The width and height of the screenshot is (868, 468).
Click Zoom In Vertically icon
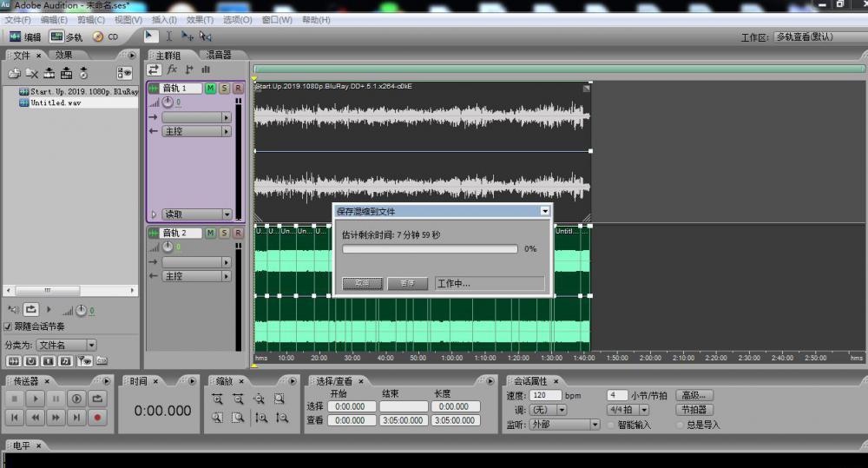click(x=261, y=419)
